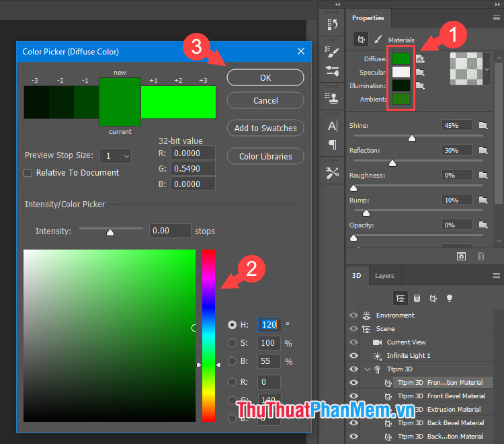This screenshot has width=504, height=444.
Task: Open the Tool Presets panel icon
Action: 333,172
